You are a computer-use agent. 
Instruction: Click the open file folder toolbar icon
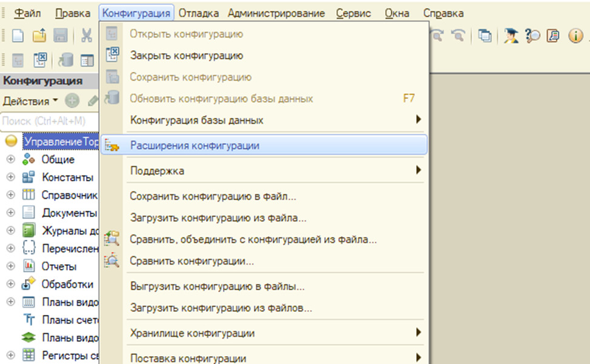tap(39, 36)
